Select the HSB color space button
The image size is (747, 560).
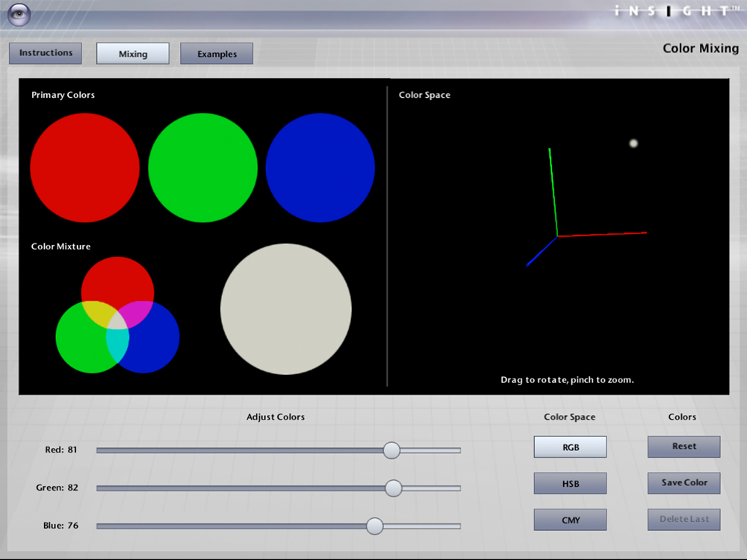570,483
